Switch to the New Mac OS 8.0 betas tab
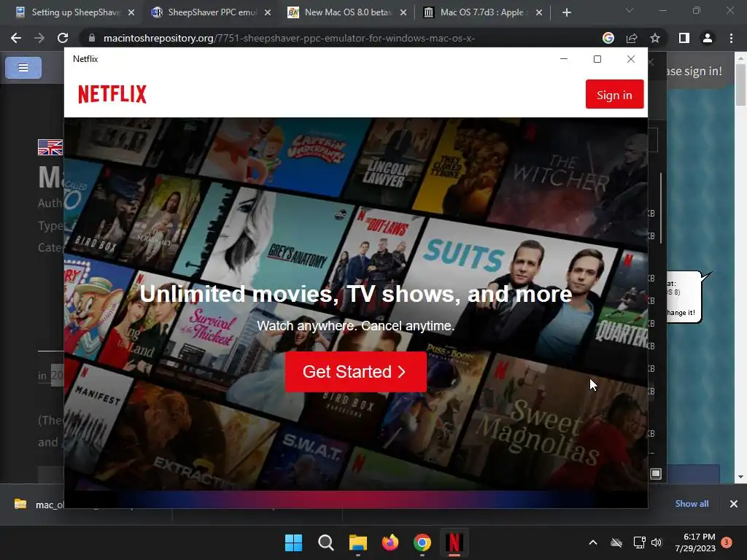 coord(348,12)
